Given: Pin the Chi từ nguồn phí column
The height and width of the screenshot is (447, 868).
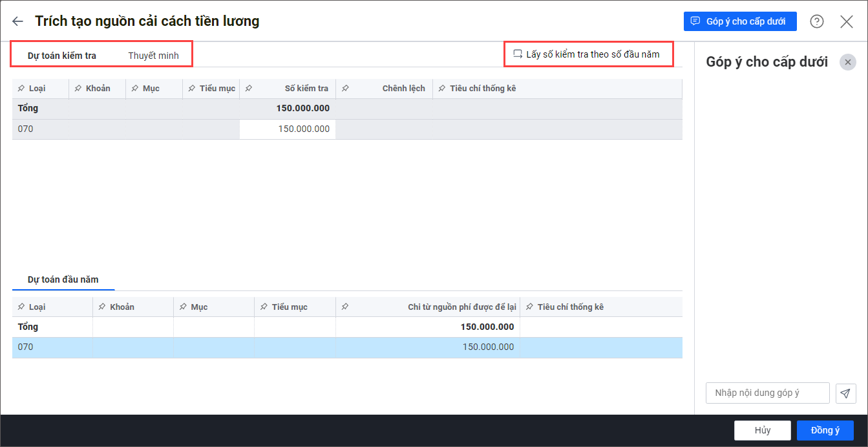Looking at the screenshot, I should point(345,307).
